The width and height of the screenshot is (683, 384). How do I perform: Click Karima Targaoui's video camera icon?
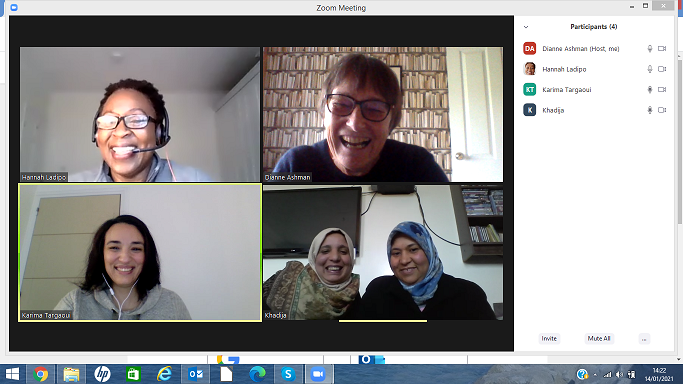click(x=662, y=90)
